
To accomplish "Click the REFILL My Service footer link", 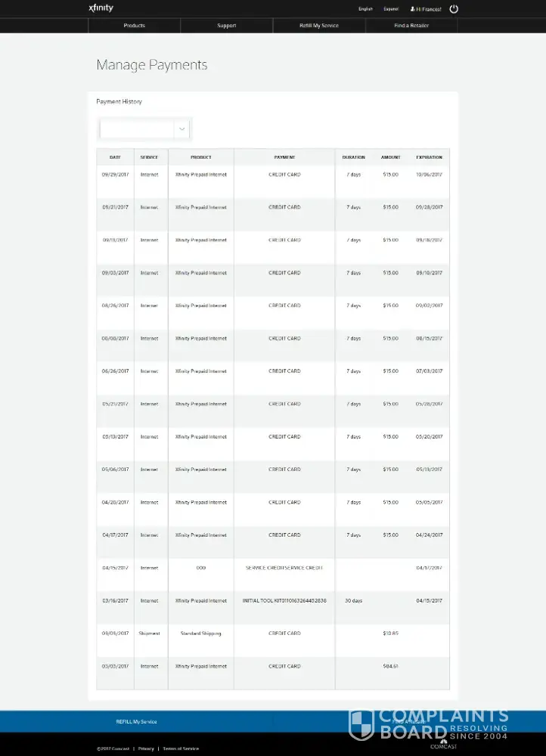I will coord(136,722).
